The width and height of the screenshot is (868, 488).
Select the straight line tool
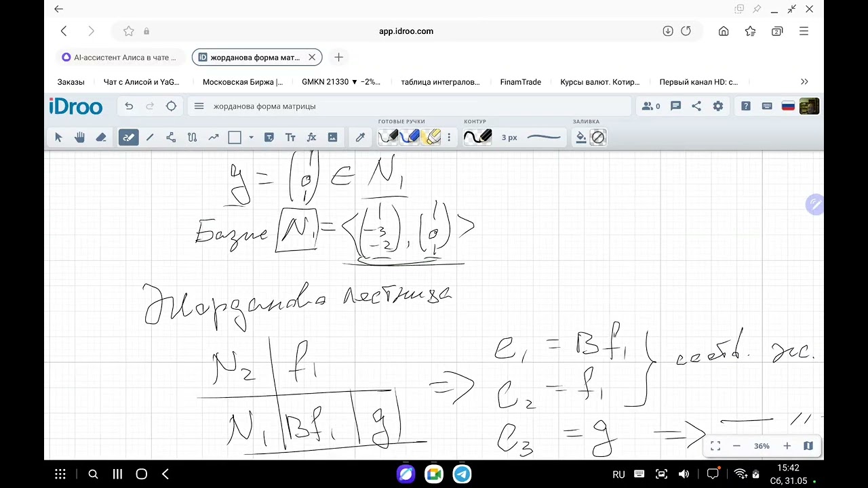point(150,138)
